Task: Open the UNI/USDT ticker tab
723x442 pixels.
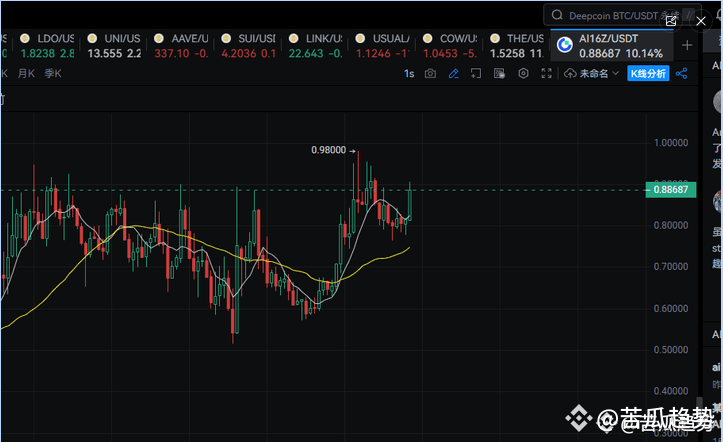Action: pos(114,46)
